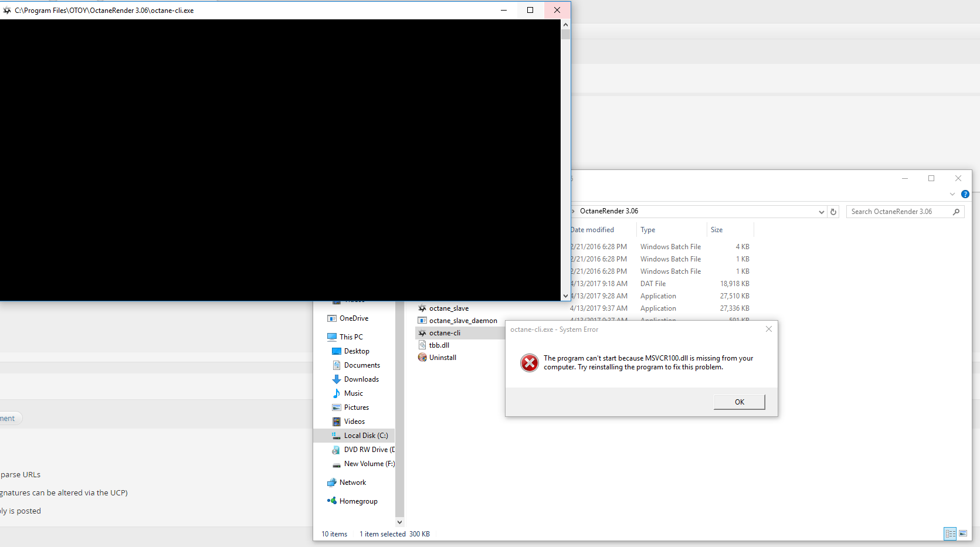
Task: Expand the Explorer ribbon chevron
Action: 952,194
